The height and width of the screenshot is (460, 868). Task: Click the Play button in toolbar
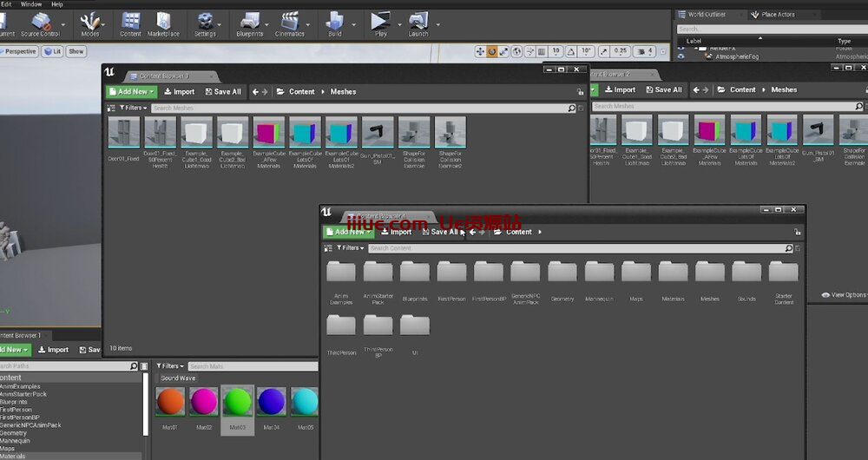click(x=380, y=23)
